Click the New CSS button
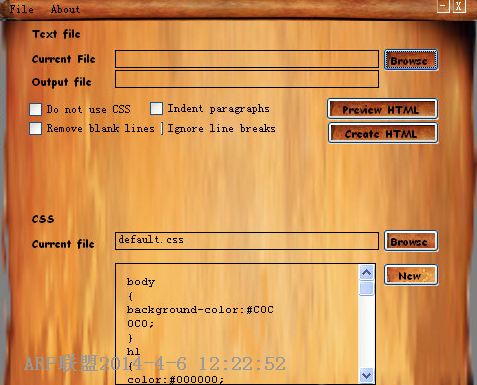Viewport: 477px width, 385px height. 411,275
